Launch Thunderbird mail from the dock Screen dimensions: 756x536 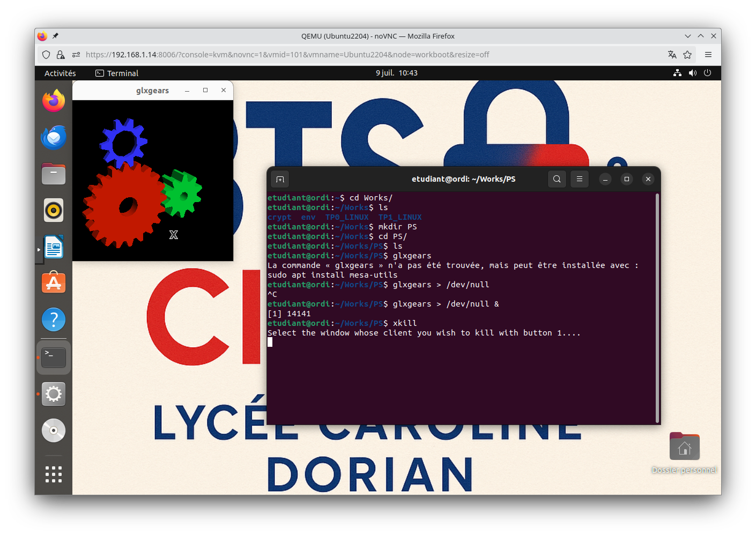54,138
